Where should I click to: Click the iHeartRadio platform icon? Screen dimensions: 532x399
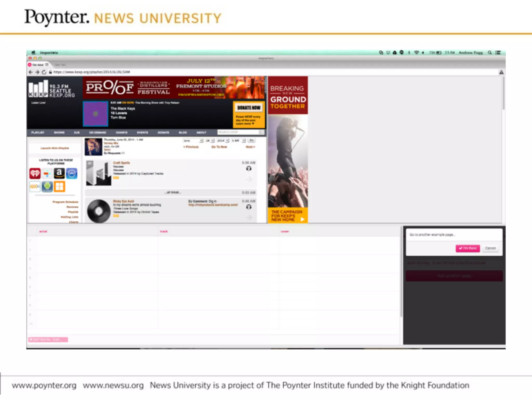tap(35, 174)
